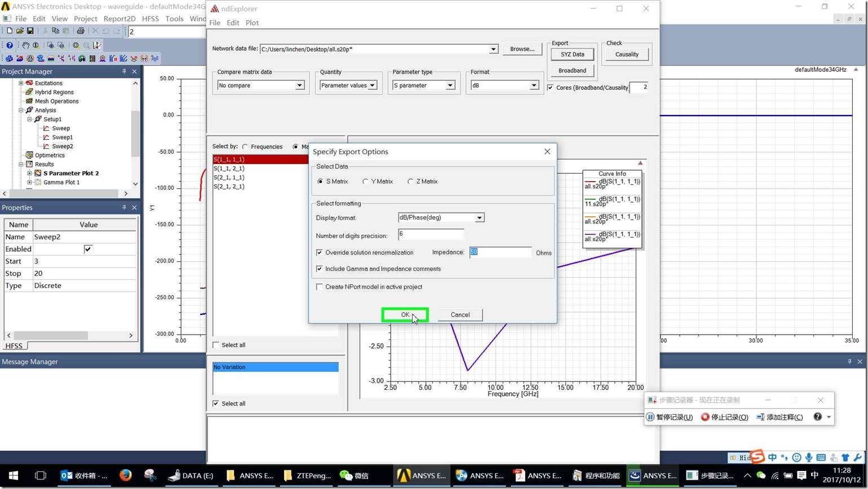868x489 pixels.
Task: Toggle the Cores (Broadband/Causality) checkbox
Action: point(550,87)
